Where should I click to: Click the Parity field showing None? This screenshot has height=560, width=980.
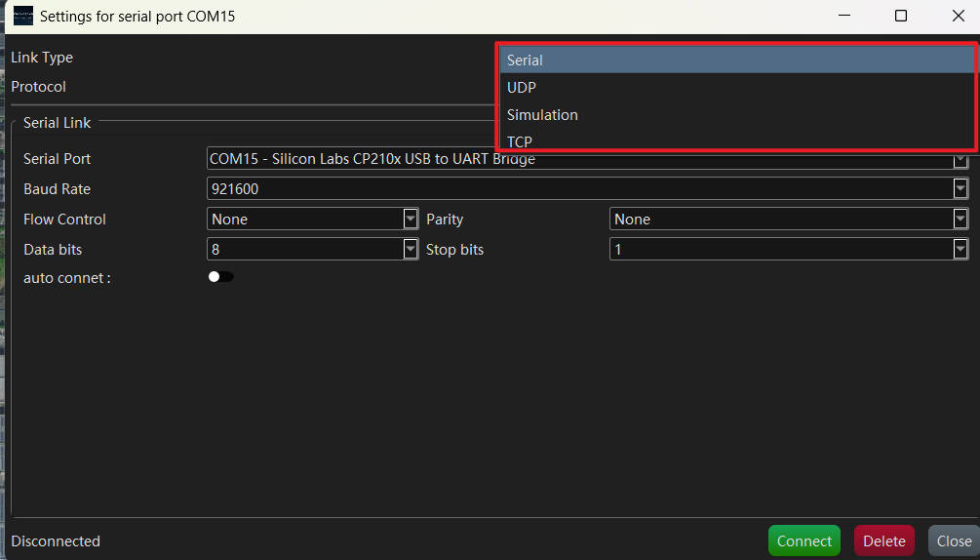click(x=789, y=219)
